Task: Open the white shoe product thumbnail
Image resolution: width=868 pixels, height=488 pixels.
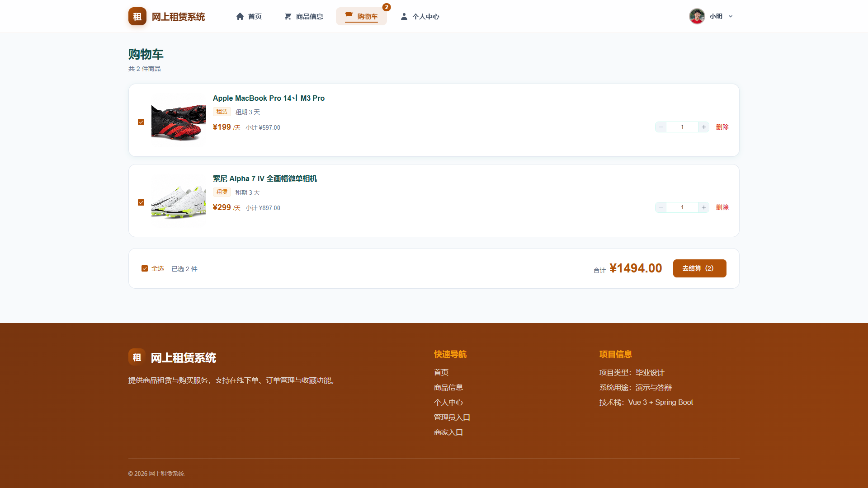Action: [x=179, y=202]
